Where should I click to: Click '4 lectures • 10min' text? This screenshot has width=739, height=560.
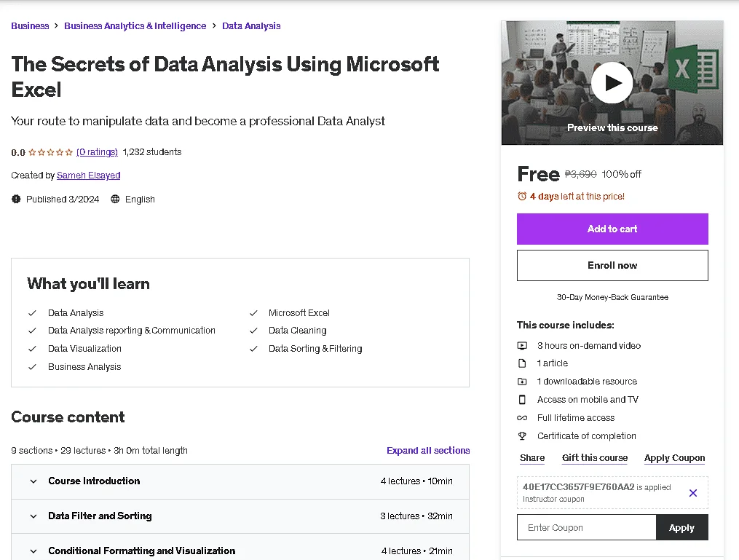click(416, 481)
